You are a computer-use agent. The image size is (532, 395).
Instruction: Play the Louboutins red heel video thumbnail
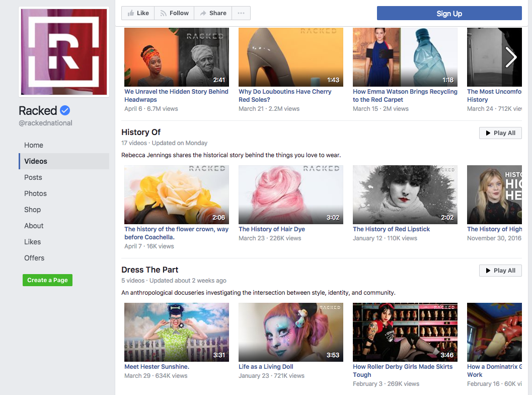click(x=290, y=57)
